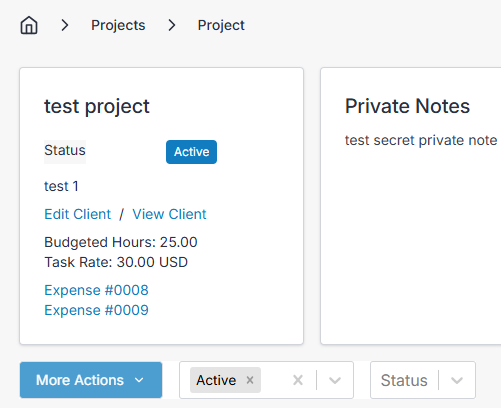Screen dimensions: 501x408
Task: Click the test secret private note text
Action: pyautogui.click(x=421, y=140)
